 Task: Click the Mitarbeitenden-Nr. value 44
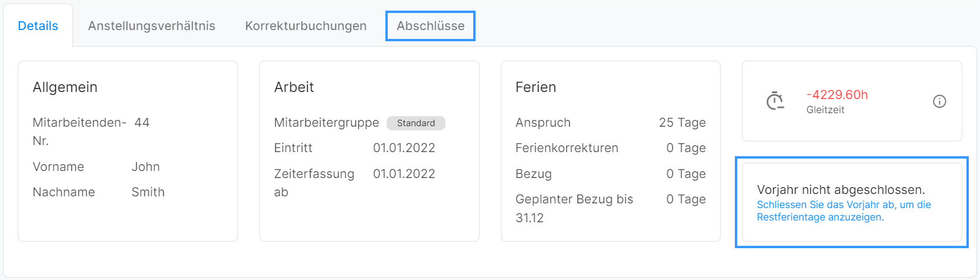point(142,123)
